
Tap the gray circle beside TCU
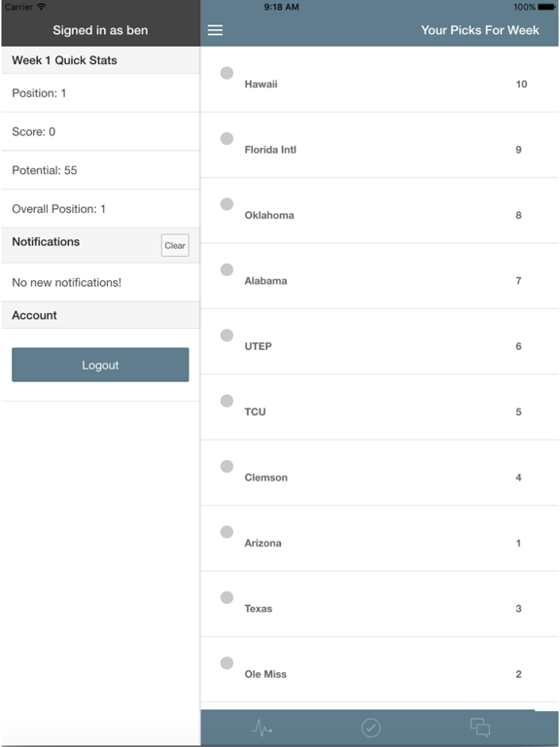(x=227, y=401)
